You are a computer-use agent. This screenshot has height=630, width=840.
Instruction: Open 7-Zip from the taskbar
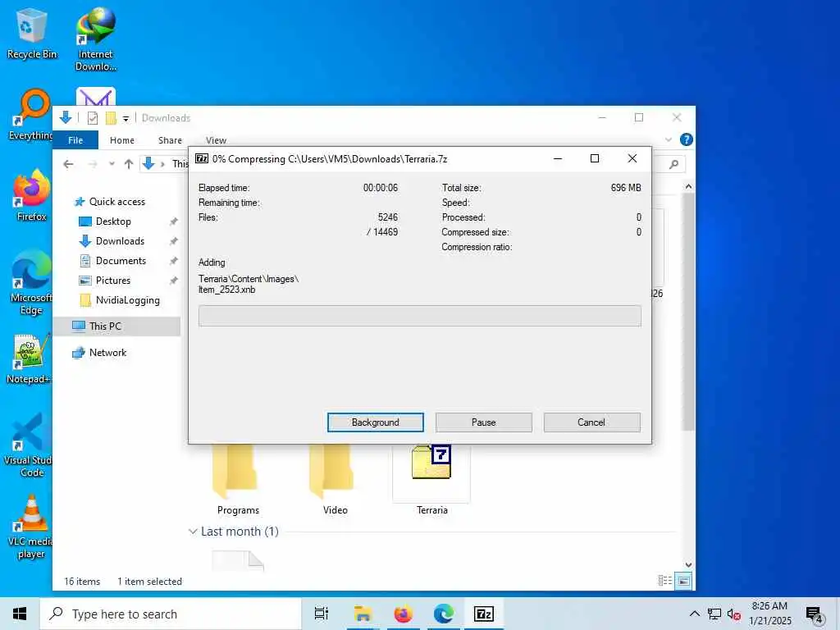pos(484,614)
